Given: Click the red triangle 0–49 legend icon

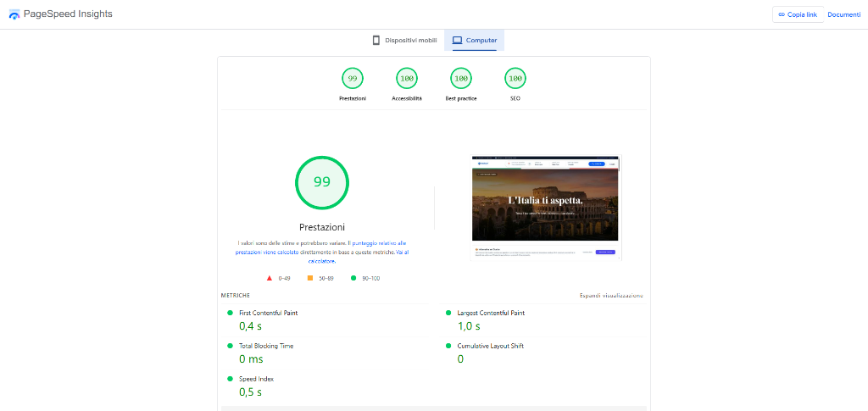Looking at the screenshot, I should (270, 278).
